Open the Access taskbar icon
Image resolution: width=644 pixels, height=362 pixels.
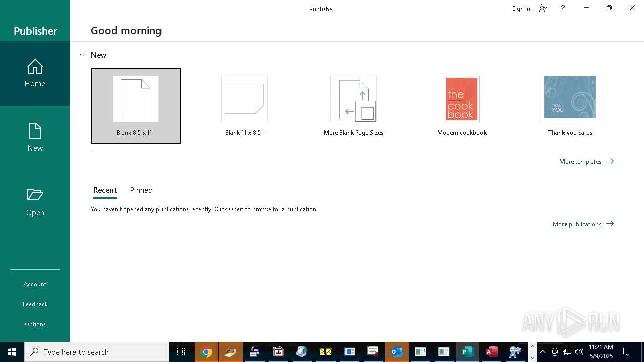(492, 352)
